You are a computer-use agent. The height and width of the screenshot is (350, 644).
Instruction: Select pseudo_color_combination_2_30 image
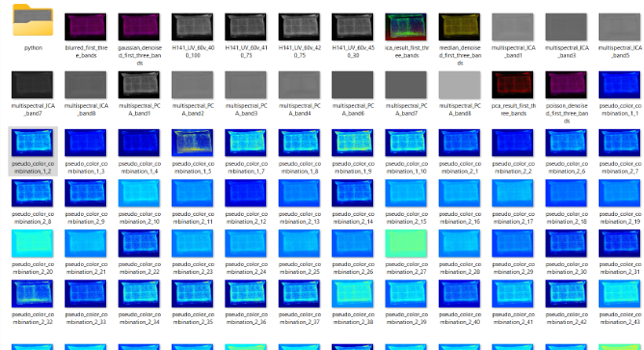(566, 243)
